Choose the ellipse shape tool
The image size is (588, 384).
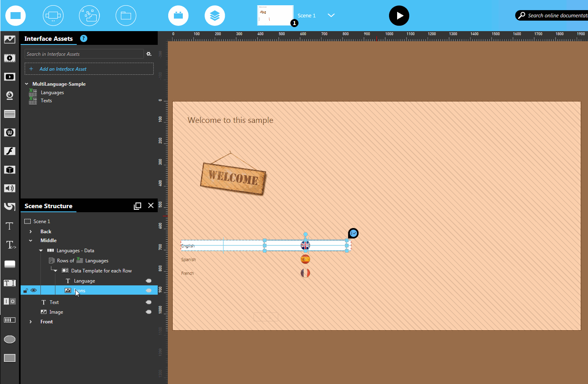click(9, 339)
